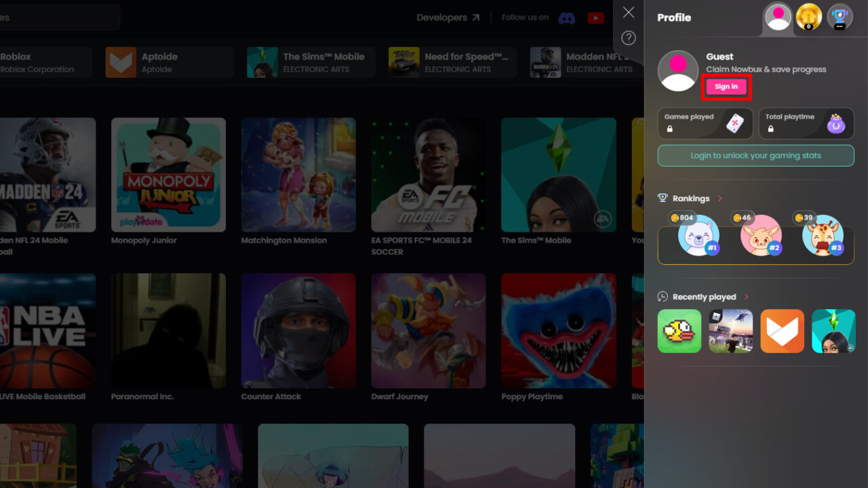Select the Aptoide entry in top games bar
This screenshot has height=488, width=868.
(x=168, y=62)
